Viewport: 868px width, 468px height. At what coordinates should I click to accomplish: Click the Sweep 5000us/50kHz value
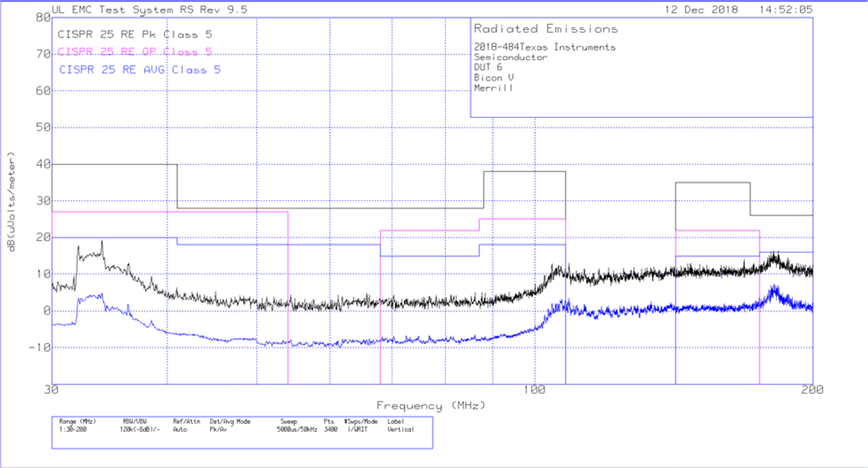click(x=294, y=427)
